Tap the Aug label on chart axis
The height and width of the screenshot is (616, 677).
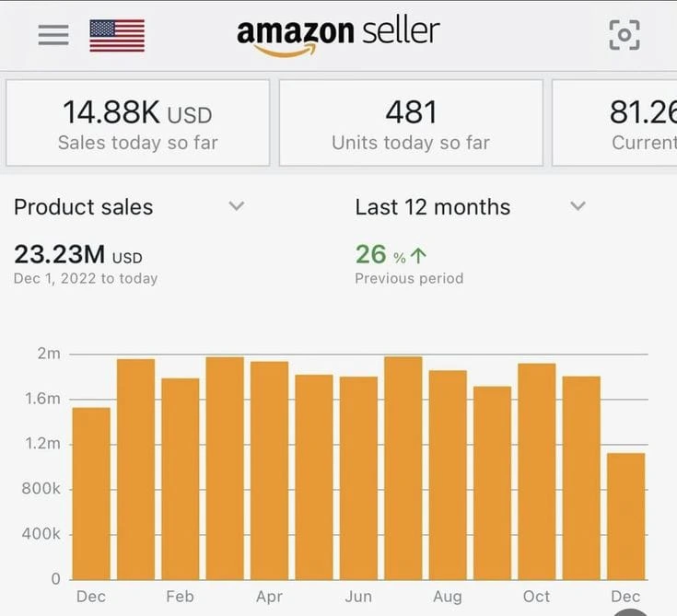point(448,597)
